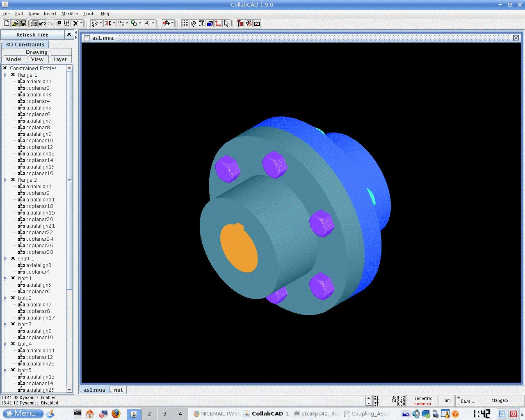Open dropdown arrow next to point selection tool
This screenshot has width=525, height=420.
click(x=100, y=23)
